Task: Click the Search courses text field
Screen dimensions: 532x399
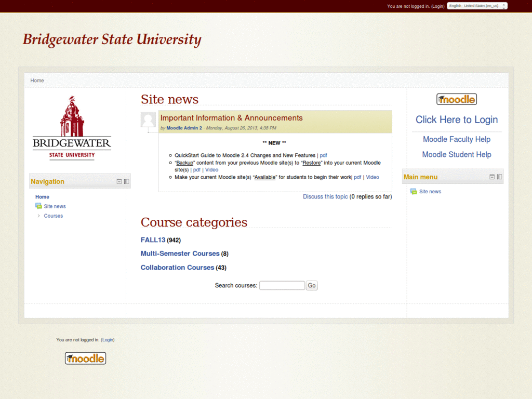Action: point(282,285)
